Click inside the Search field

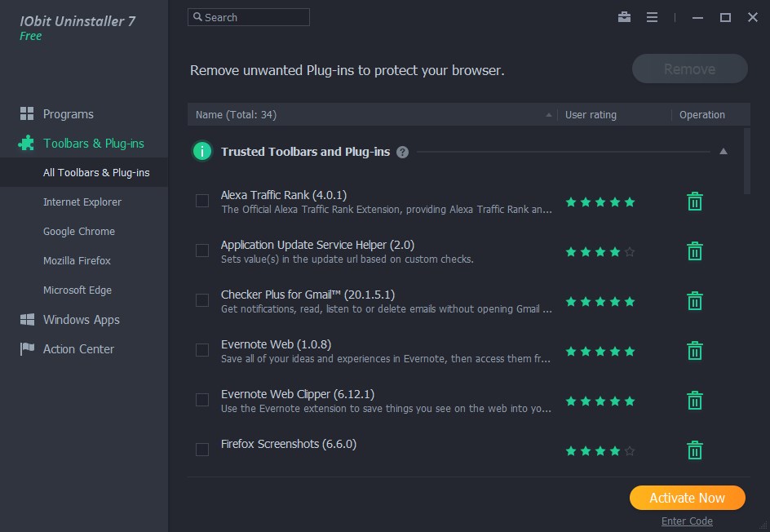[249, 17]
